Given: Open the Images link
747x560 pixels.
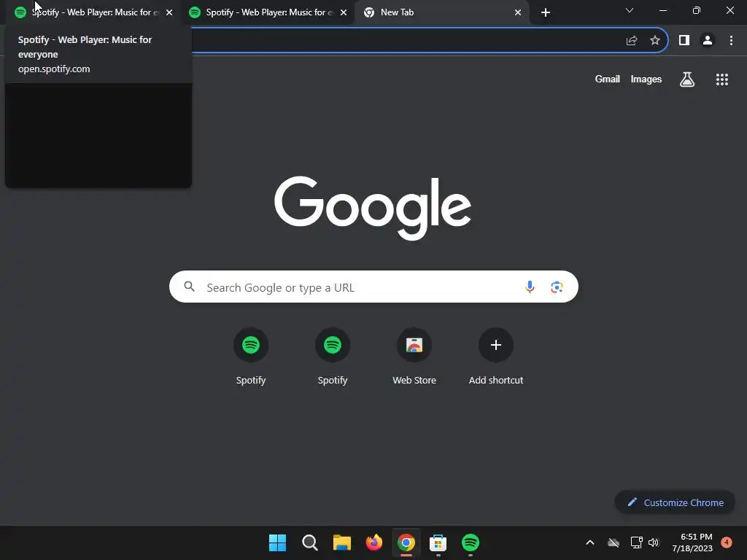Looking at the screenshot, I should 646,79.
